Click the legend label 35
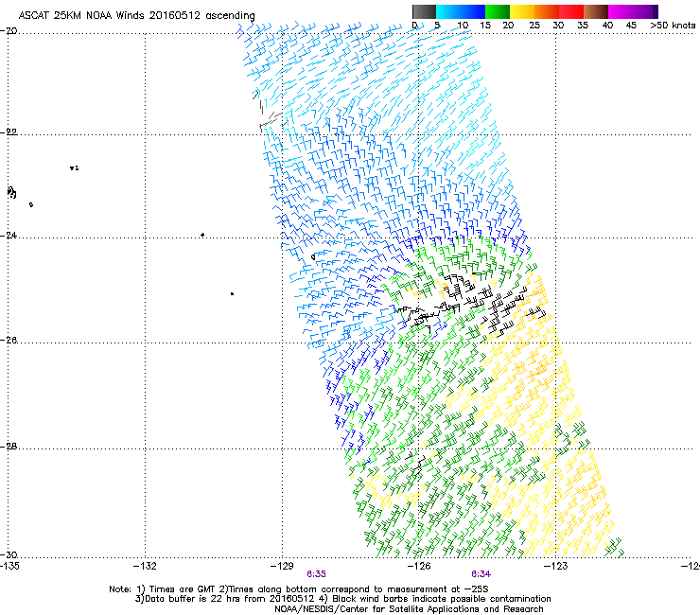Screen dimensions: 700x615 tap(583, 26)
